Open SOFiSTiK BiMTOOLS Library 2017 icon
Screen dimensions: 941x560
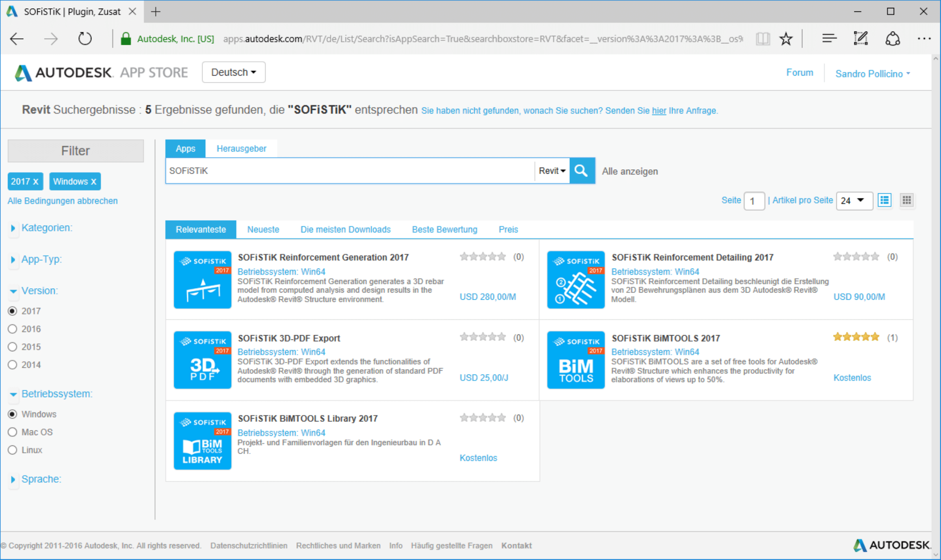[x=203, y=441]
